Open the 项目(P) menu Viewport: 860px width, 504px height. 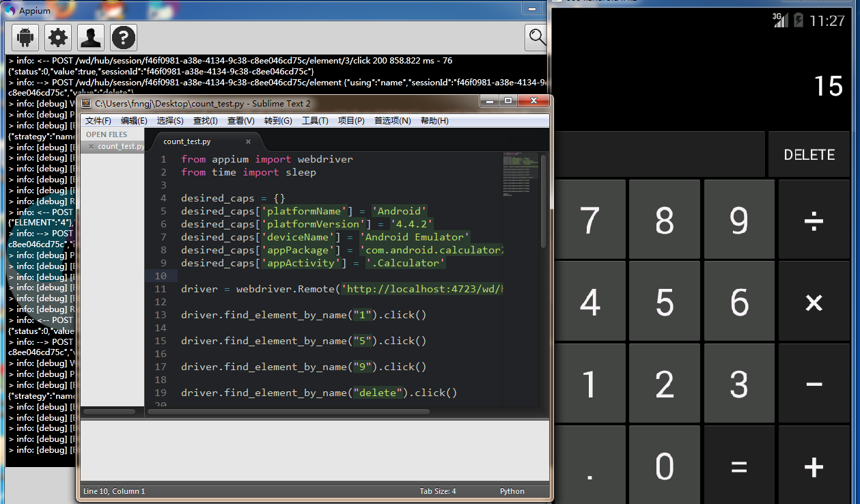pos(351,121)
